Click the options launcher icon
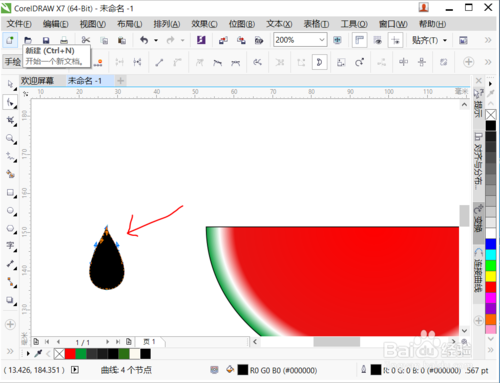 coord(463,40)
